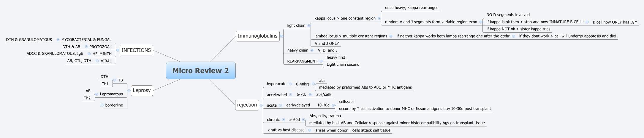Click the 'Light chain second' subtopic
Screen dimensions: 644x138
pos(343,65)
